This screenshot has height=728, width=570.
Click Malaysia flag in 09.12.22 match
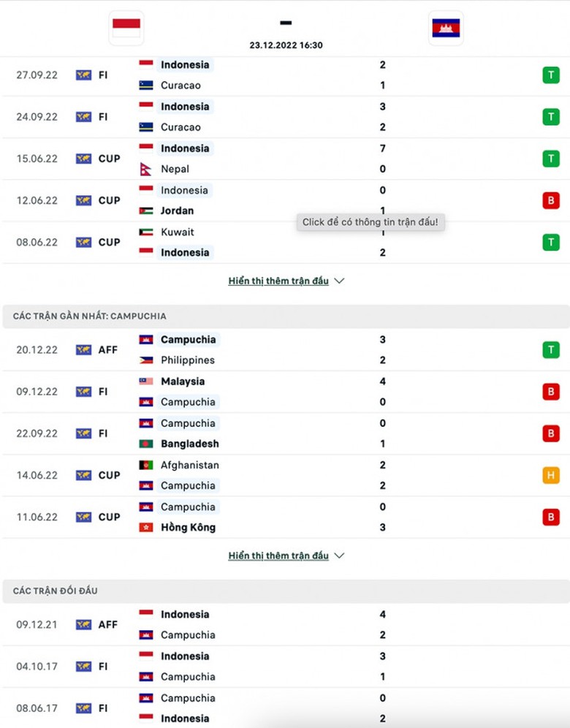146,382
